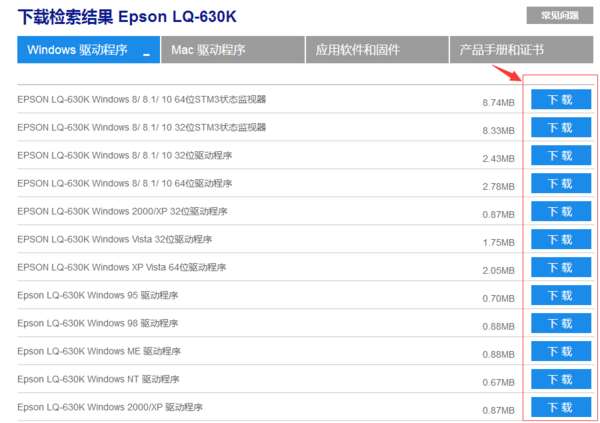Click text Epson LQ-630K Windows 98 驱动程序
The width and height of the screenshot is (600, 423).
98,323
